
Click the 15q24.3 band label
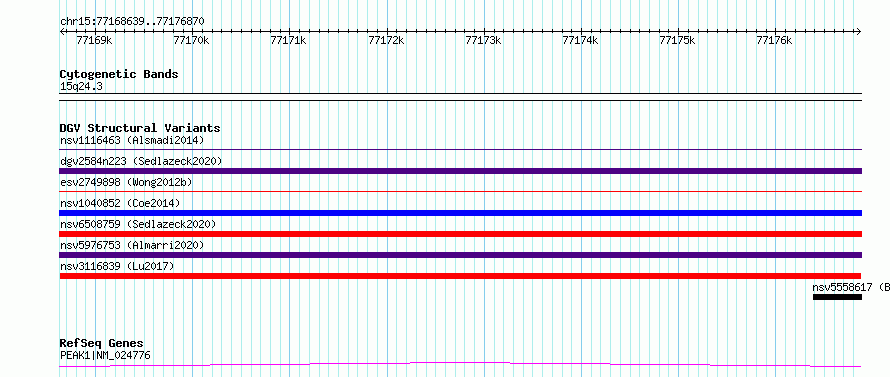(x=81, y=87)
